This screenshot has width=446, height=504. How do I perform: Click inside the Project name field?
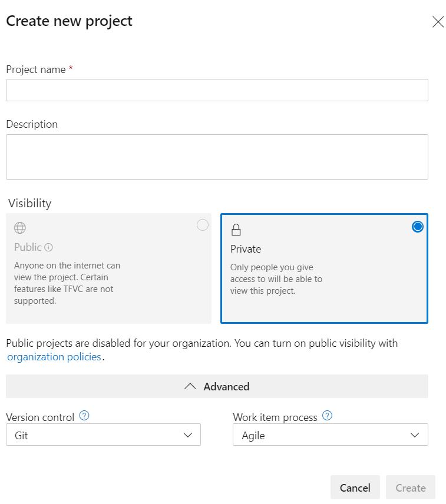[217, 89]
